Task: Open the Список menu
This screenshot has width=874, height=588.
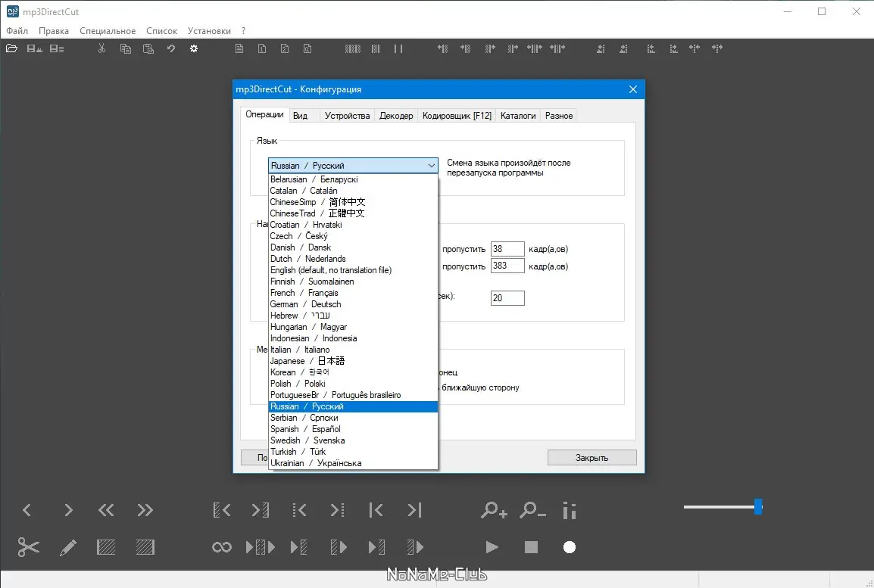Action: click(161, 30)
